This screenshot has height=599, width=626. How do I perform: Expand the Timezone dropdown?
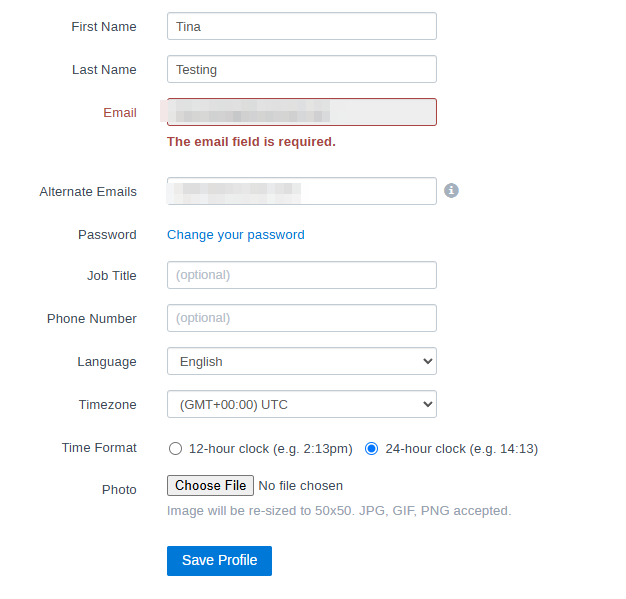click(301, 405)
